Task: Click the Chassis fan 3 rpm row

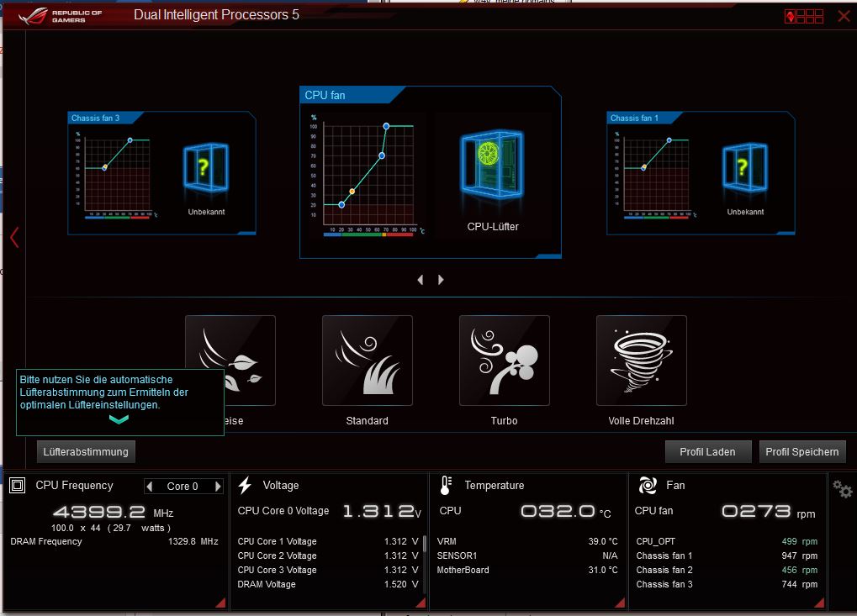Action: (x=727, y=584)
